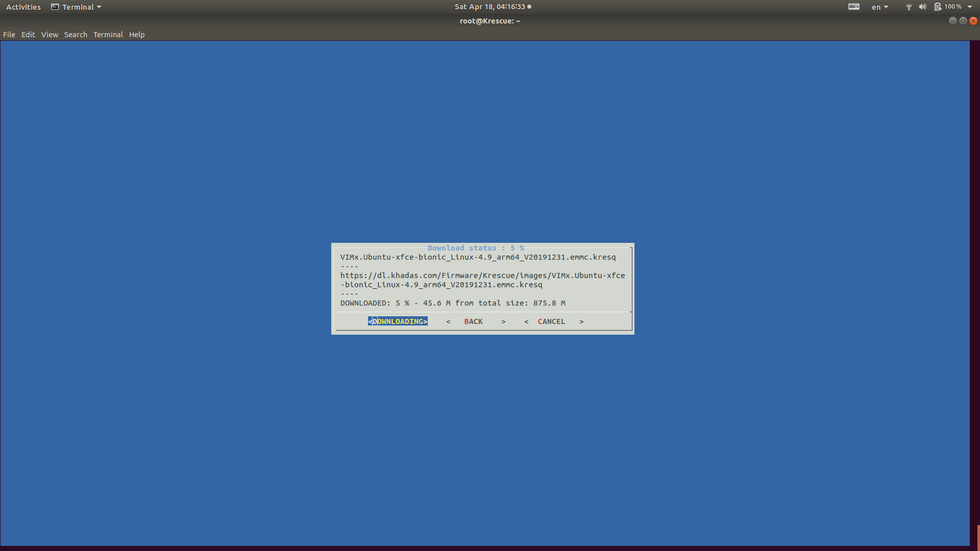The height and width of the screenshot is (551, 980).
Task: Expand the Terminal application menu arrow
Action: (x=99, y=7)
